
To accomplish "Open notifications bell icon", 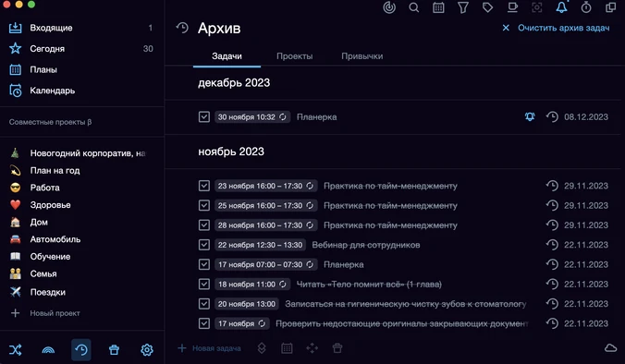I will 561,7.
